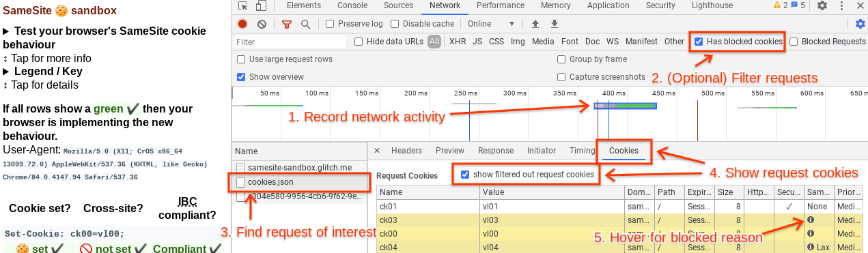Filter requests by JS type
Viewport: 868px width, 253px height.
(x=477, y=42)
